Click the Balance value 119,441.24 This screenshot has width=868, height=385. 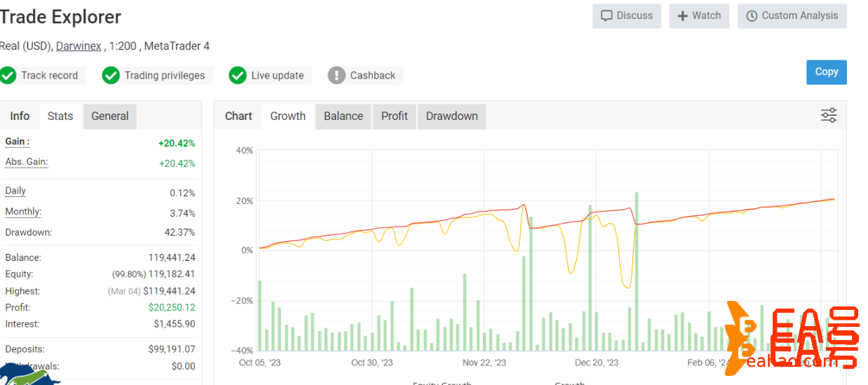(x=172, y=257)
